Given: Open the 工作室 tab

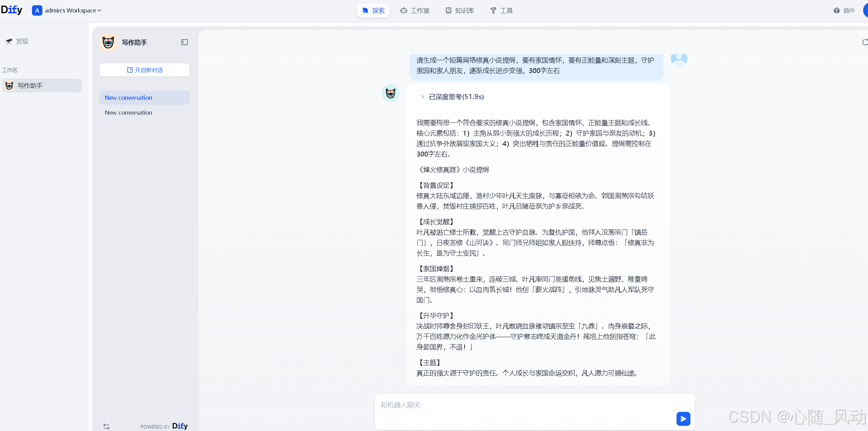Looking at the screenshot, I should pos(415,10).
